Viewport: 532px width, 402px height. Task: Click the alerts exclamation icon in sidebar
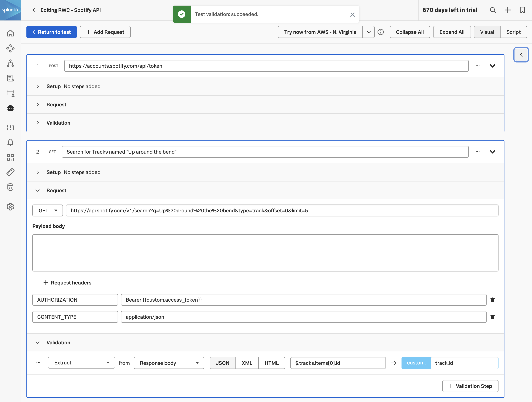point(11,128)
